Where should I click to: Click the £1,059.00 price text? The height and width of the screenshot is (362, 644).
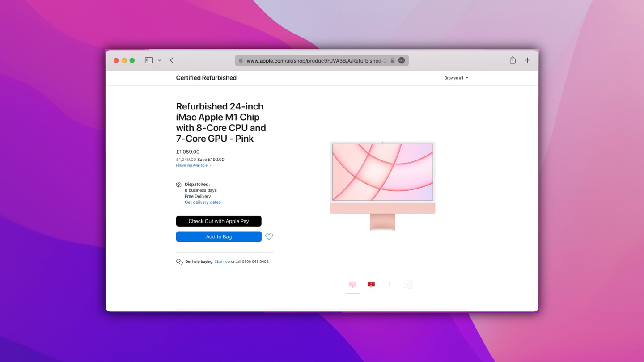coord(188,152)
